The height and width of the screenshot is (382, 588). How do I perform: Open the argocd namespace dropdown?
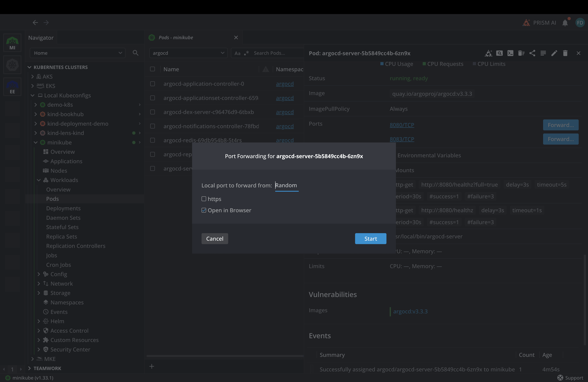coord(188,53)
